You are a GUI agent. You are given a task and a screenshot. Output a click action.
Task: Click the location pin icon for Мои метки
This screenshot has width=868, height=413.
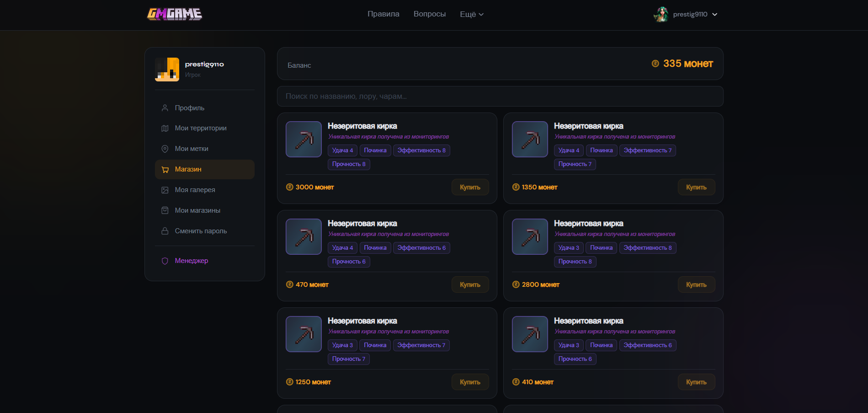click(165, 149)
